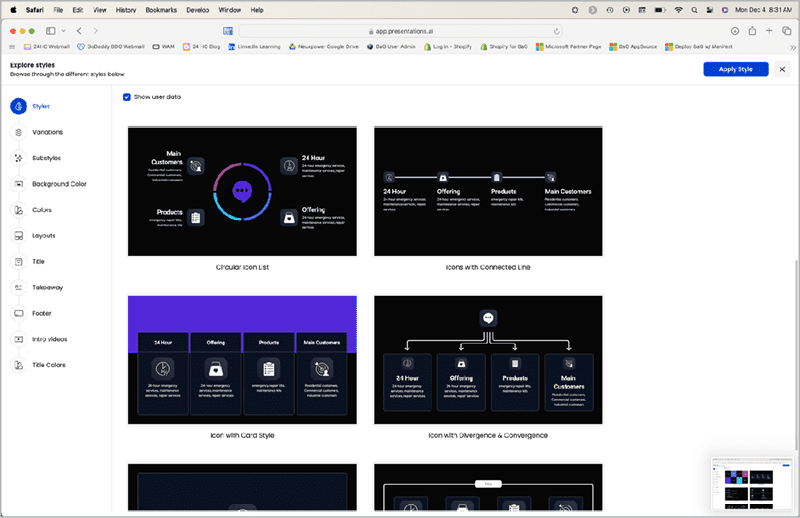
Task: Choose the Icon with Card Style thumbnail
Action: click(242, 360)
